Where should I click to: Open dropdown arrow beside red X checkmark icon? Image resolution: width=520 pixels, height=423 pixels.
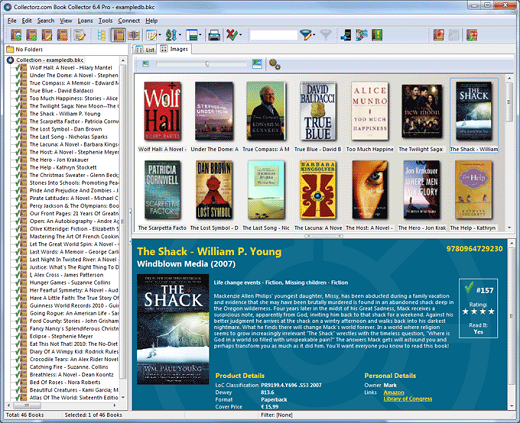[240, 35]
